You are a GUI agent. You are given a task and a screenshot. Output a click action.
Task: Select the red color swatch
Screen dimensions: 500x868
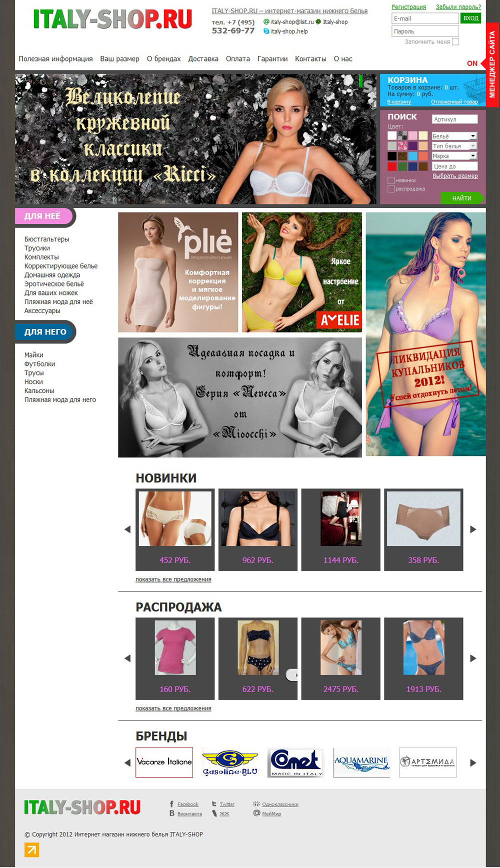point(392,166)
